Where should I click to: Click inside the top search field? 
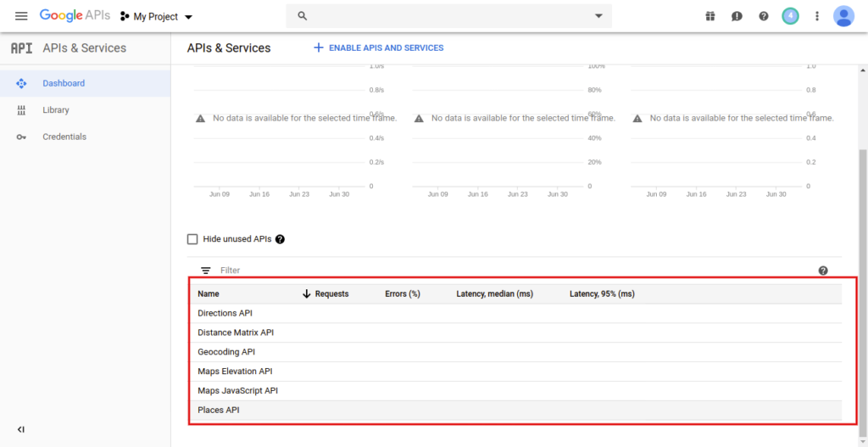coord(449,16)
